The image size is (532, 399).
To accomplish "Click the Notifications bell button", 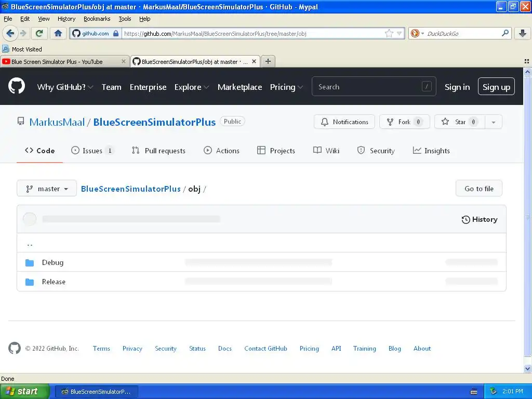I will [344, 122].
